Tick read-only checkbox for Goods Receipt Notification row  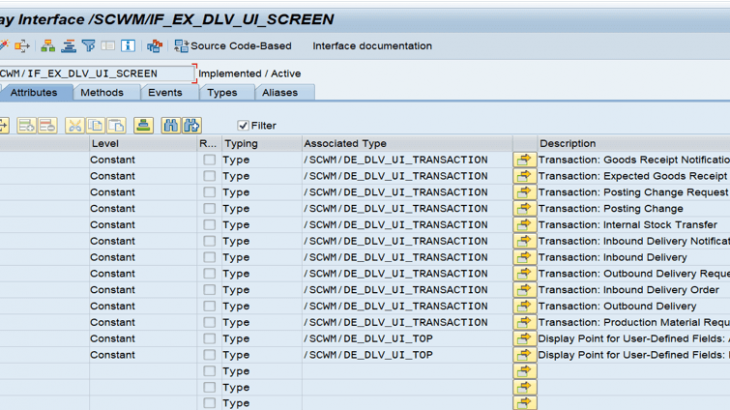point(209,160)
